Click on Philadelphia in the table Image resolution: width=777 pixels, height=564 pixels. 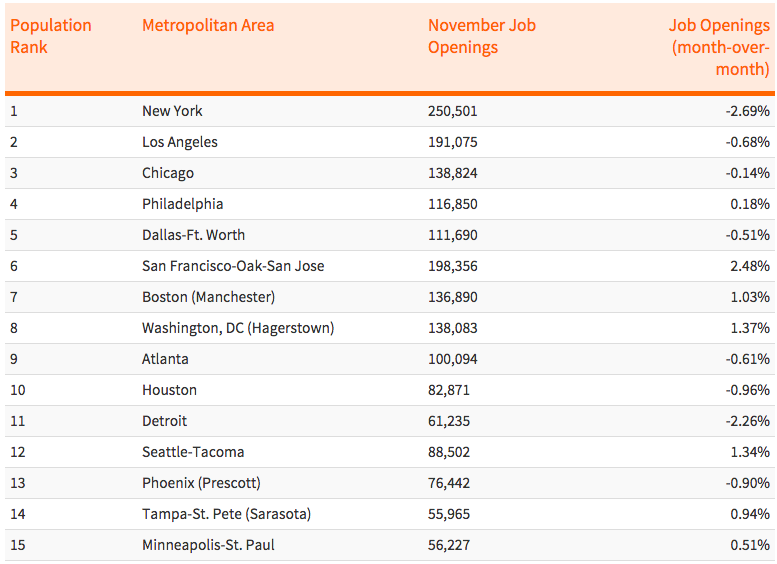pos(183,204)
